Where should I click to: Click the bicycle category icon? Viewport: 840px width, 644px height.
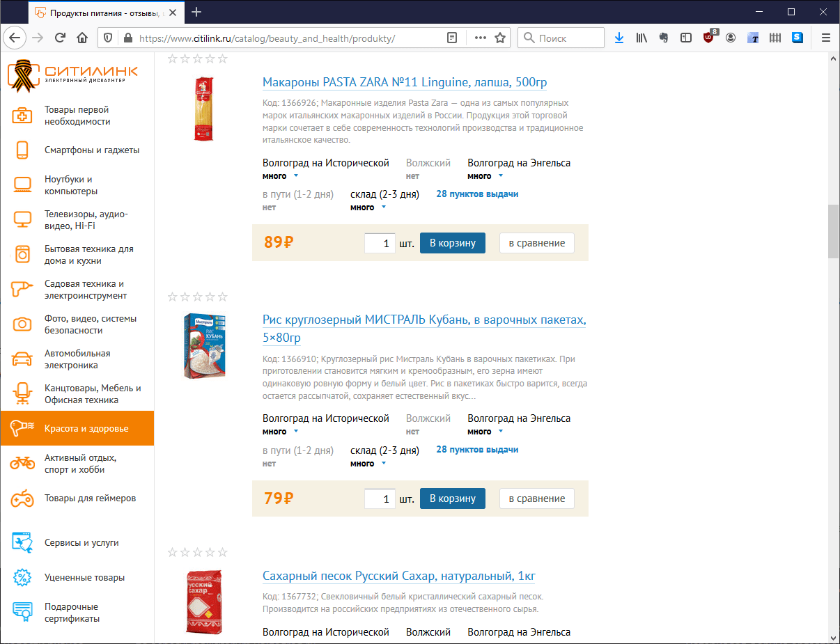click(22, 463)
